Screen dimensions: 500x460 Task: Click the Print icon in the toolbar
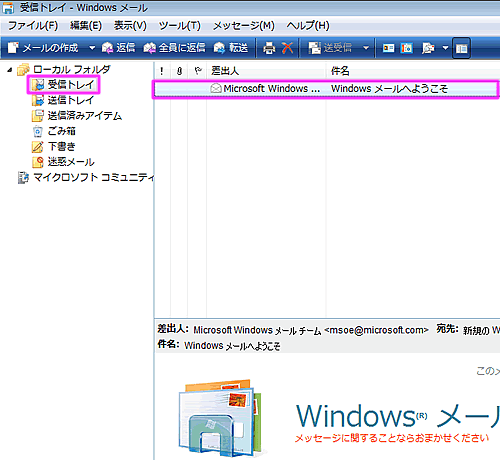click(x=269, y=48)
